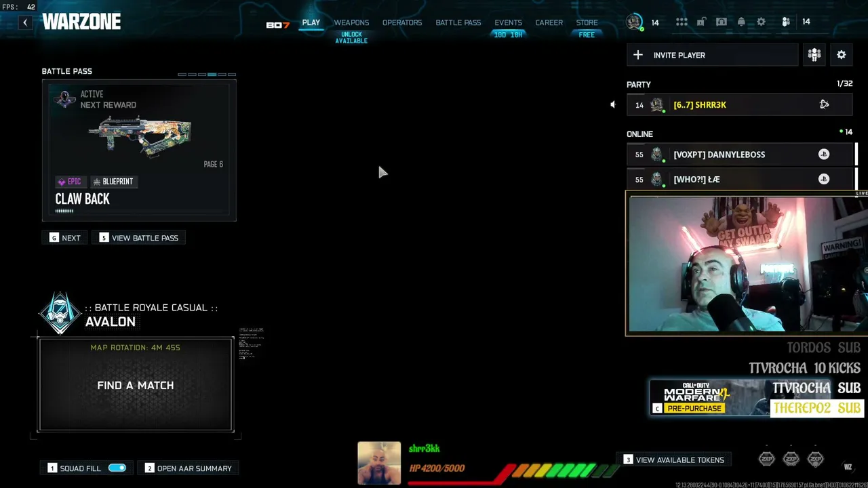The image size is (868, 488).
Task: Open the Battle Pass tab
Action: pyautogui.click(x=458, y=22)
